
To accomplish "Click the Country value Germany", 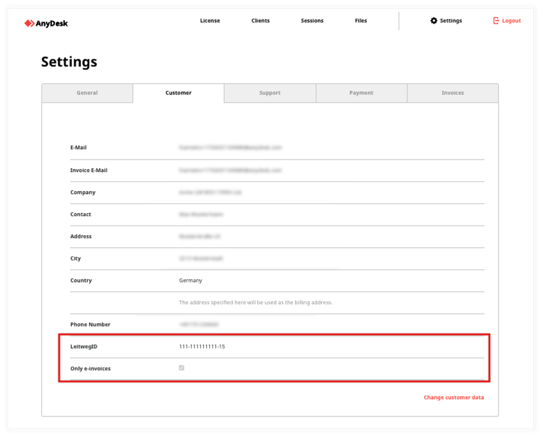I will tap(190, 280).
